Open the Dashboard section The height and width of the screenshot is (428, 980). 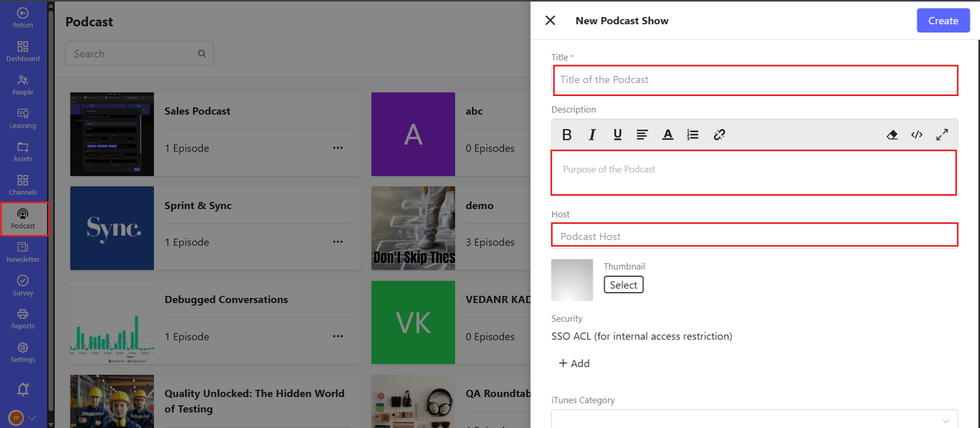[x=23, y=51]
